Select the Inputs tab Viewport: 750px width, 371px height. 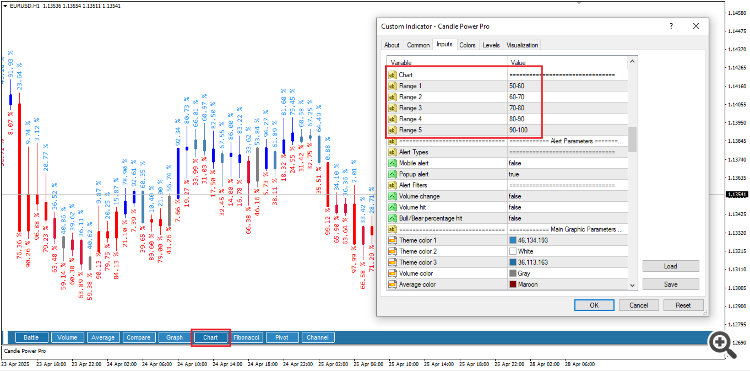click(x=444, y=44)
